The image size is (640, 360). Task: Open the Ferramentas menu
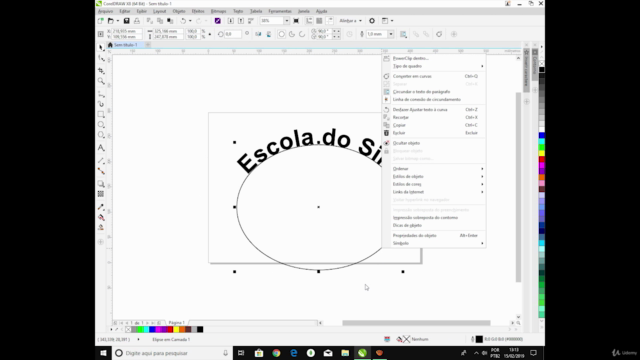pos(280,11)
